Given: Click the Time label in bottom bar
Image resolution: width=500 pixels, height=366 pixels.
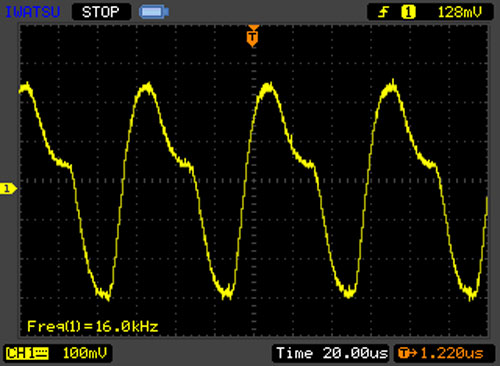Looking at the screenshot, I should (295, 353).
